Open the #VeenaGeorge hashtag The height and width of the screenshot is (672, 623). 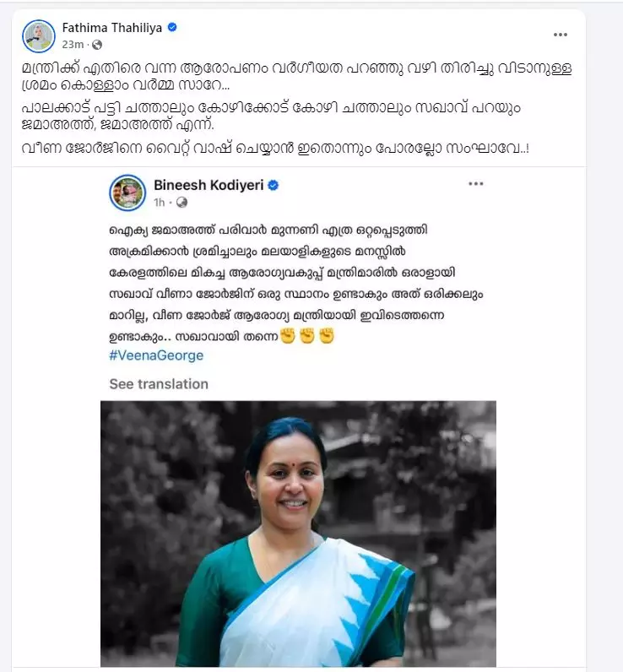click(x=156, y=355)
